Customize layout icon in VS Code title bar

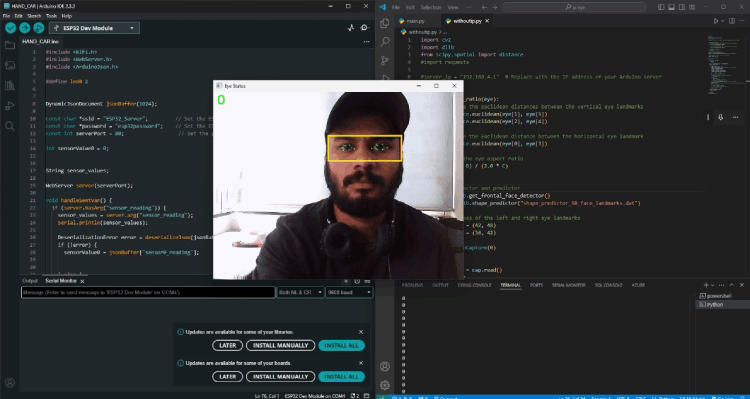(692, 7)
